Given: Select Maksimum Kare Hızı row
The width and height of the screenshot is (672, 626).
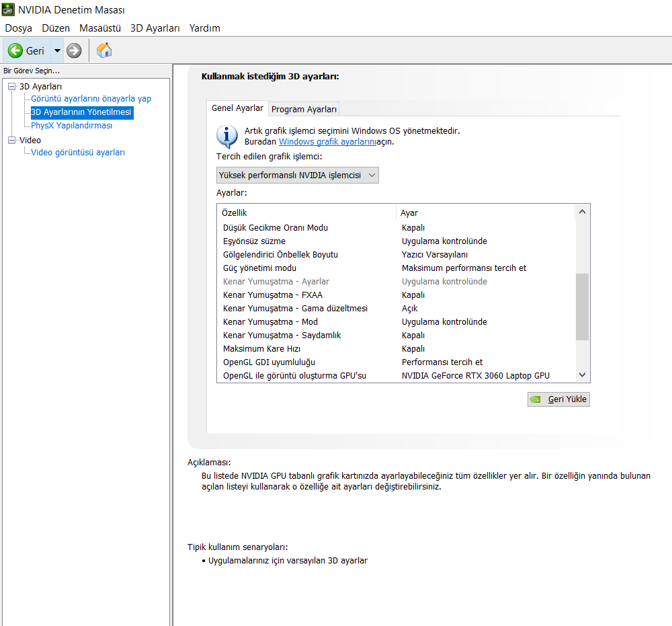Looking at the screenshot, I should [x=396, y=348].
